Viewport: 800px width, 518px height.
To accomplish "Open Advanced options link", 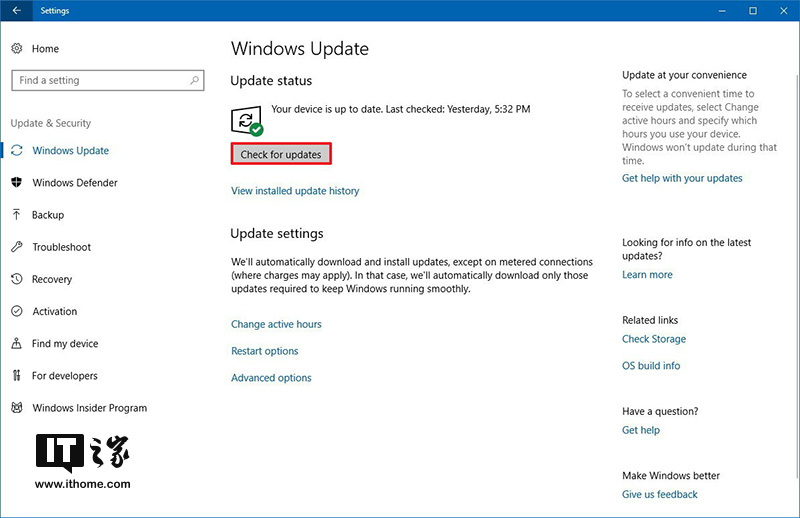I will (x=271, y=378).
